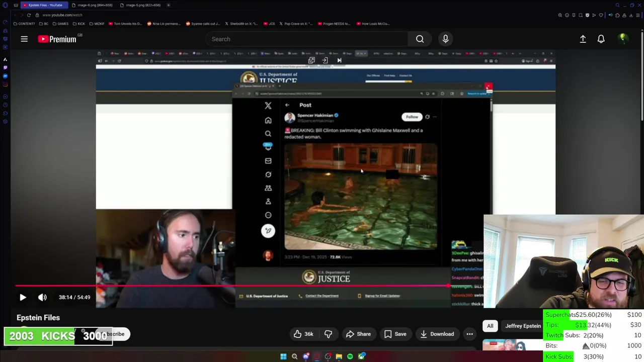This screenshot has height=362, width=644.
Task: Click the Epstein Files video title
Action: [x=38, y=318]
